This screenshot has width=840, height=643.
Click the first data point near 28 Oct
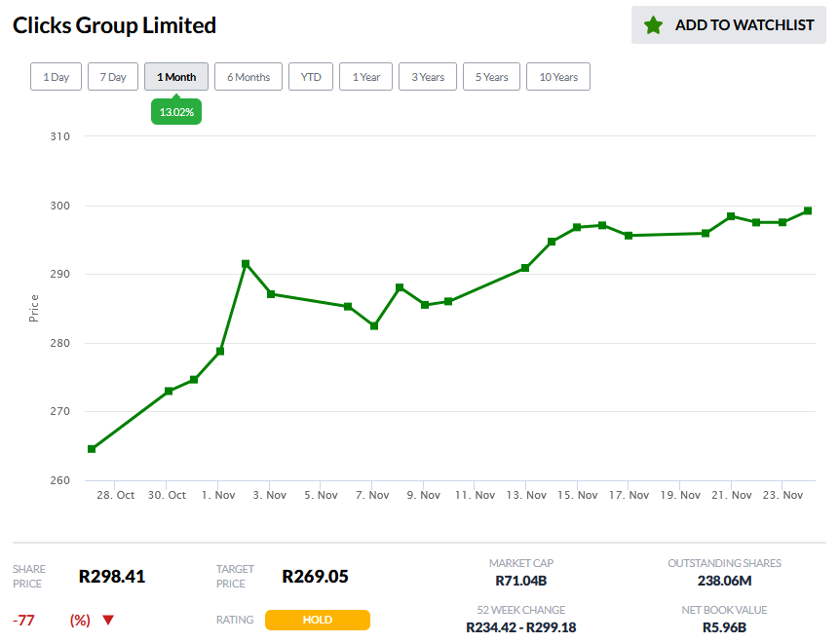92,449
